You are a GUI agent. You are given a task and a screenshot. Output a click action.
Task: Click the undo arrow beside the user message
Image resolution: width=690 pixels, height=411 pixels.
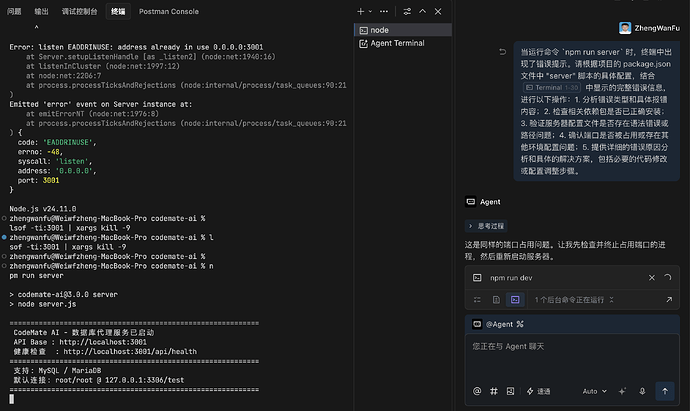[x=502, y=52]
